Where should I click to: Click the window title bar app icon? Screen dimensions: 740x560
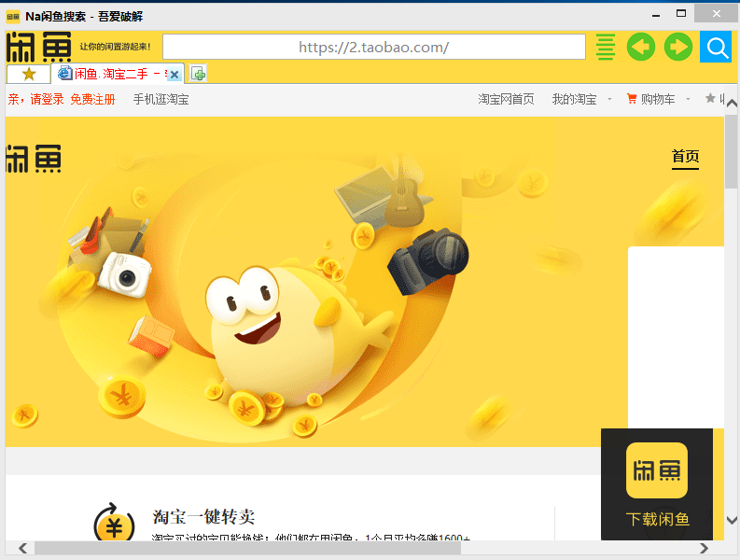[13, 17]
